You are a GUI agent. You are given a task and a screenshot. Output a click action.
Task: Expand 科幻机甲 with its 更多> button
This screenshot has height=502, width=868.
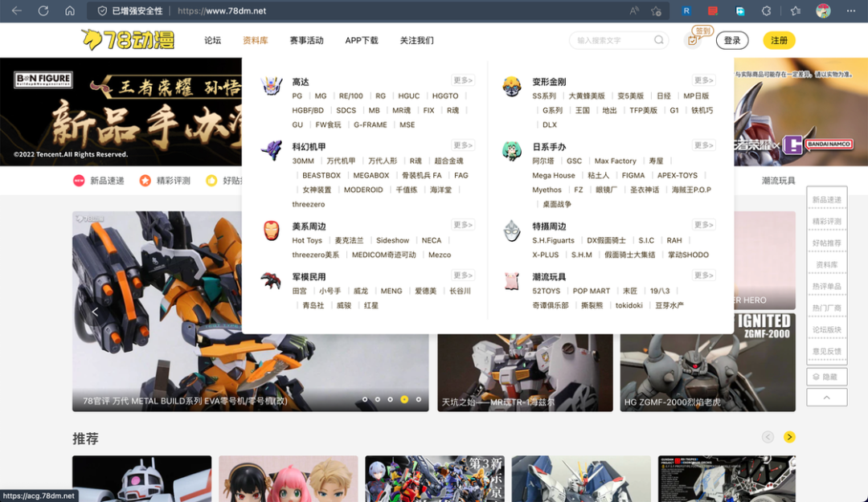point(463,145)
